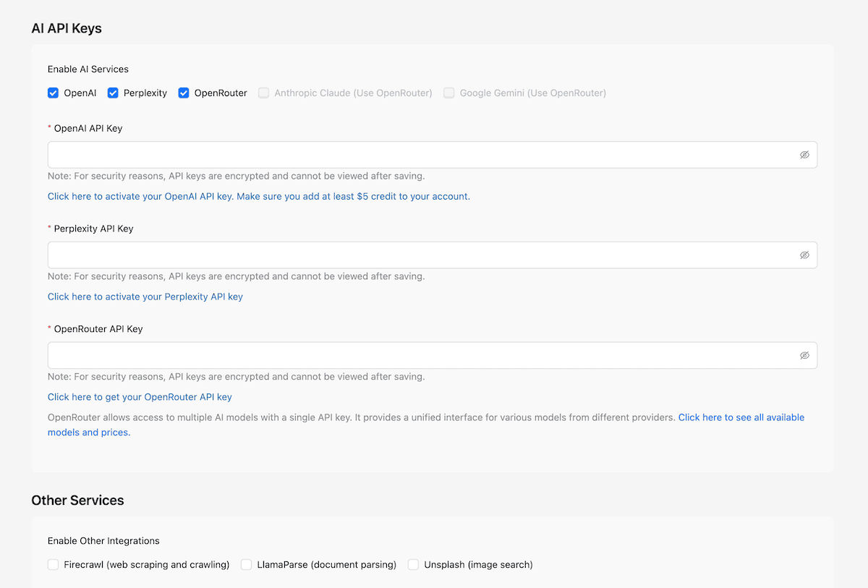Open the activate Perplexity API key link
868x588 pixels.
145,297
